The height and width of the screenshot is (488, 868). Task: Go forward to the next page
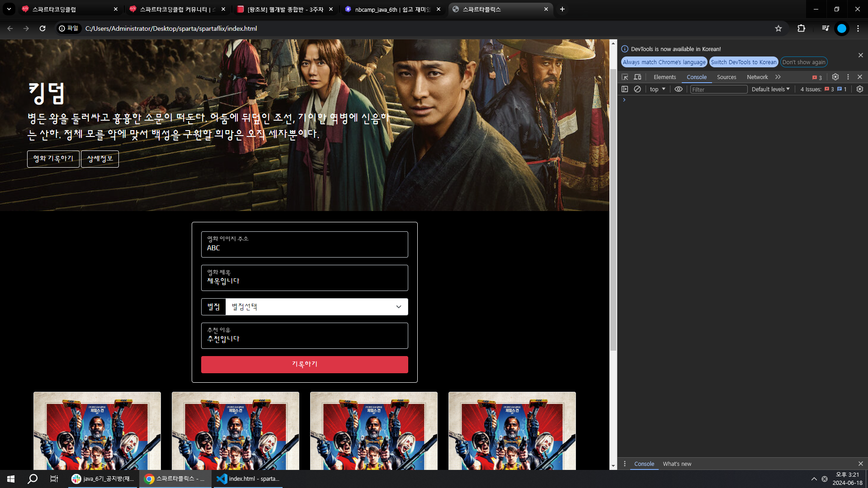26,28
